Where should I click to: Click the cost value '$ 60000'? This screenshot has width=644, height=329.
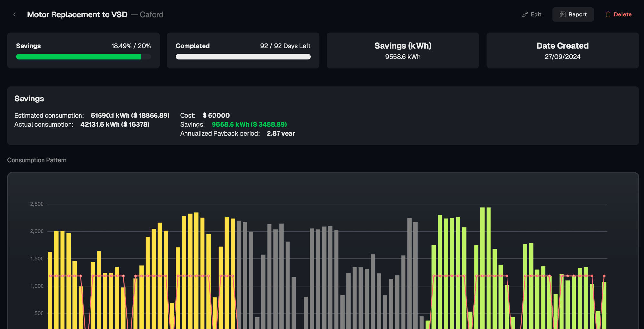click(216, 115)
